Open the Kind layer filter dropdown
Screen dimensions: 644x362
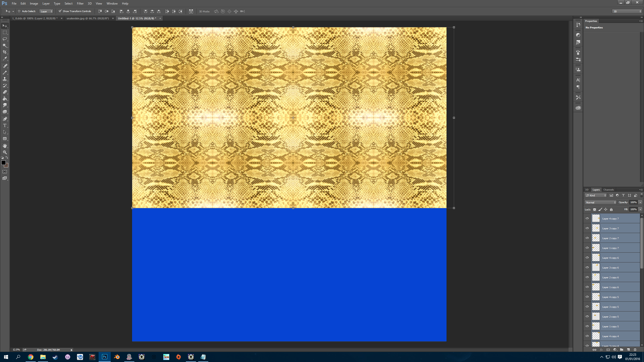click(x=596, y=195)
